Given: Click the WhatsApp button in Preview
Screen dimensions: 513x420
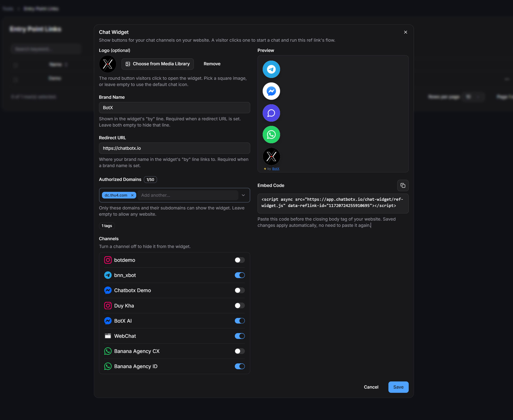Looking at the screenshot, I should point(271,135).
